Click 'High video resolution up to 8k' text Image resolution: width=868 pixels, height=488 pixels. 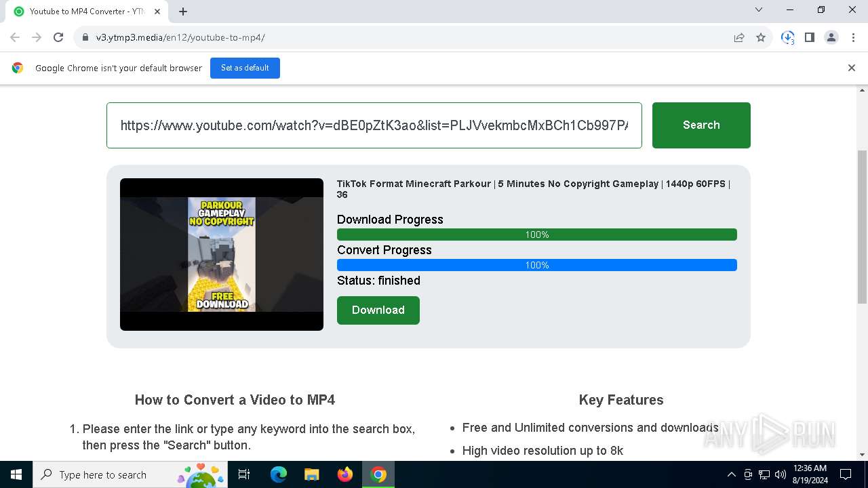pyautogui.click(x=542, y=451)
